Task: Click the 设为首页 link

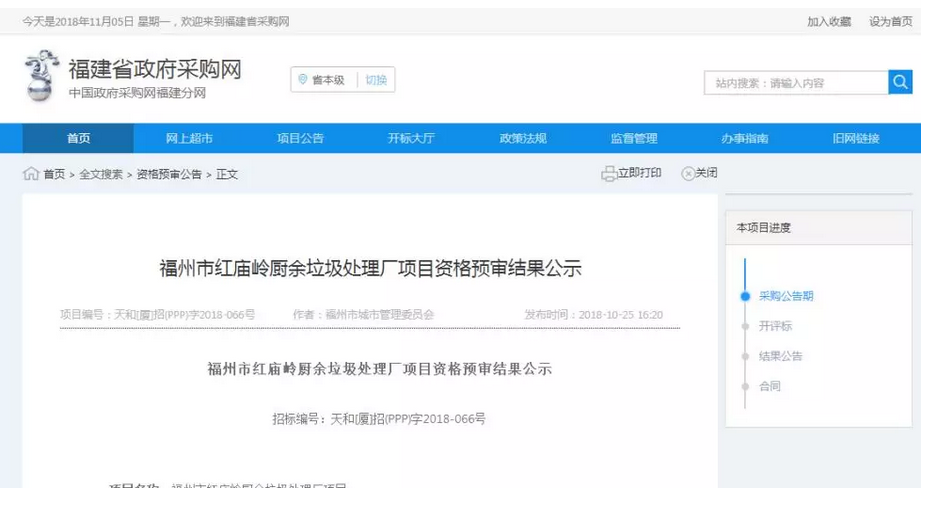Action: pos(890,21)
